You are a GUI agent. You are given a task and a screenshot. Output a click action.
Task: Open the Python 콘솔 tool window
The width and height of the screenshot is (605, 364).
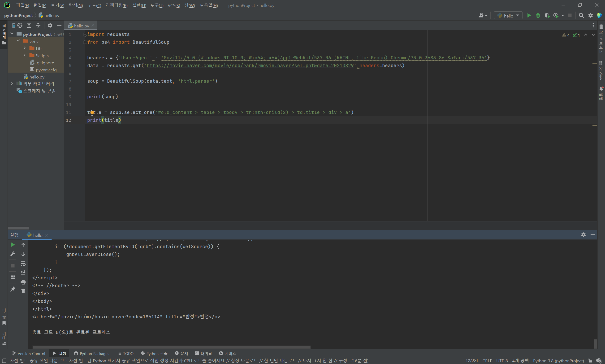pyautogui.click(x=154, y=353)
